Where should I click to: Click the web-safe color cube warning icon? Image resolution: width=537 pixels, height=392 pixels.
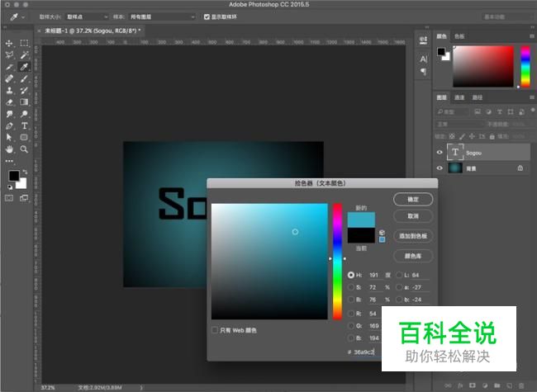point(382,233)
